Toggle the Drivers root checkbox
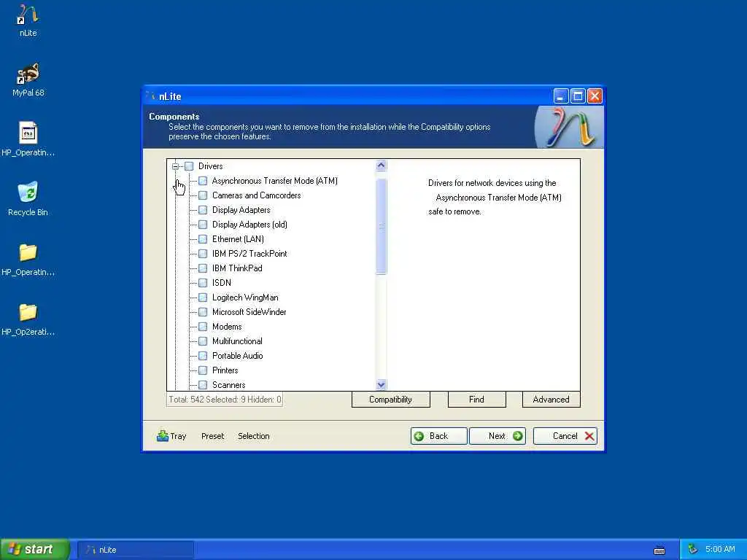Image resolution: width=747 pixels, height=560 pixels. (x=189, y=166)
